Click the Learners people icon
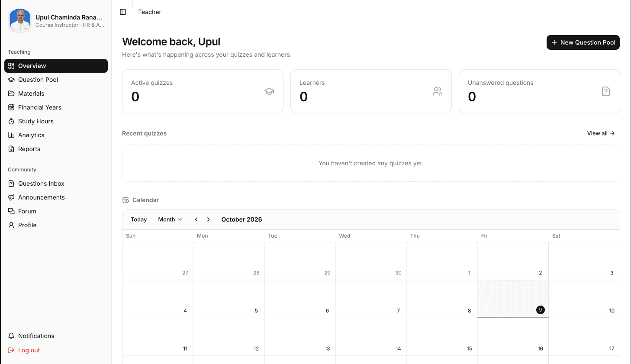Viewport: 631px width, 364px height. point(438,91)
